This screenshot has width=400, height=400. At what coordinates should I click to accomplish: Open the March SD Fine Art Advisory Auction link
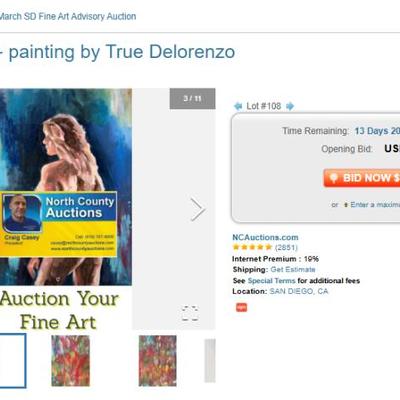[x=68, y=16]
